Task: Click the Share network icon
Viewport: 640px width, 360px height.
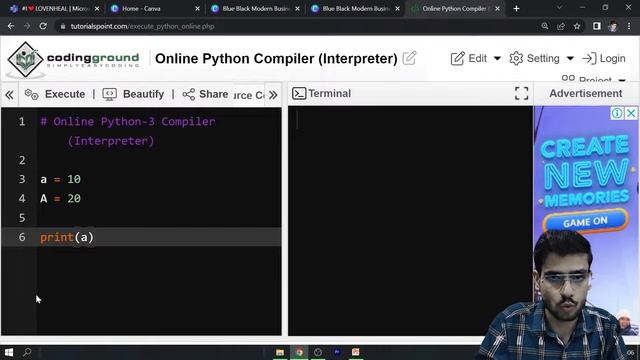Action: click(189, 94)
